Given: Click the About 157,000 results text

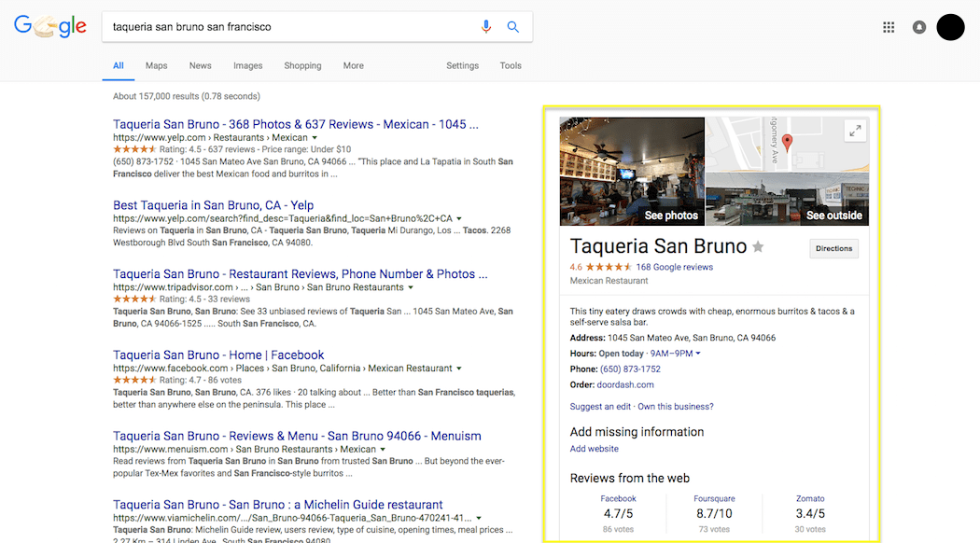Looking at the screenshot, I should (187, 96).
